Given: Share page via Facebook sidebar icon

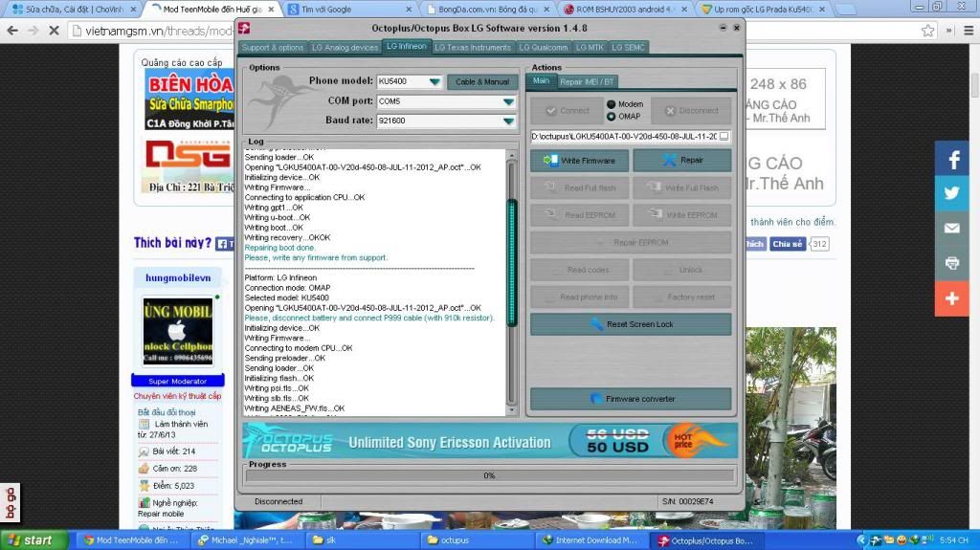Looking at the screenshot, I should 952,159.
